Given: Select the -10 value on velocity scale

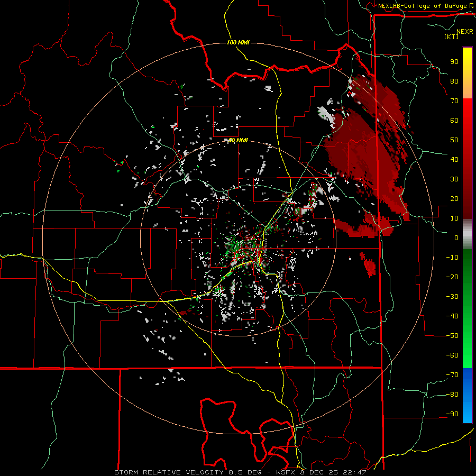Looking at the screenshot, I should click(452, 258).
